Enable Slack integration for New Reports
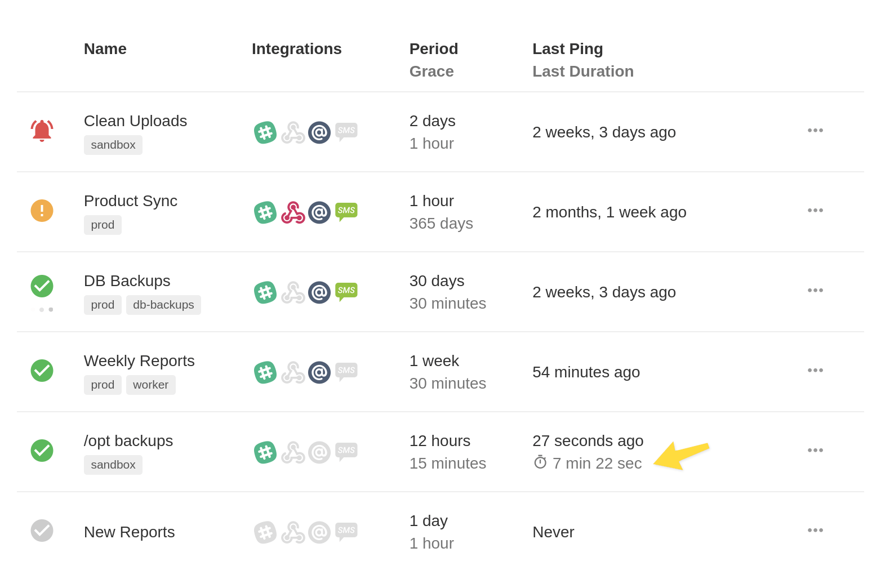This screenshot has width=881, height=588. tap(265, 532)
